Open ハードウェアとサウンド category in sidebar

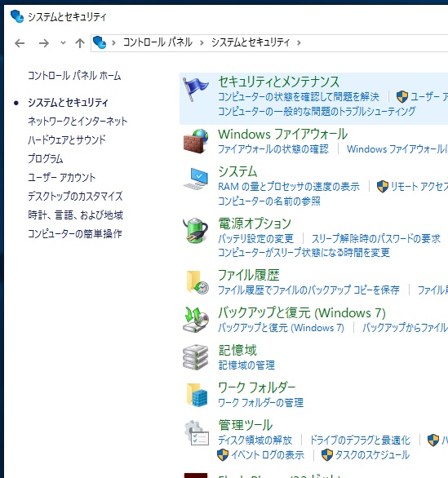coord(67,140)
